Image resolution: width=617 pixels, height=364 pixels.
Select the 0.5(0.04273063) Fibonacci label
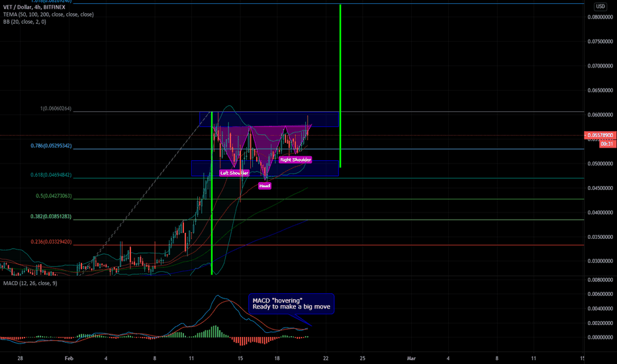pyautogui.click(x=54, y=196)
